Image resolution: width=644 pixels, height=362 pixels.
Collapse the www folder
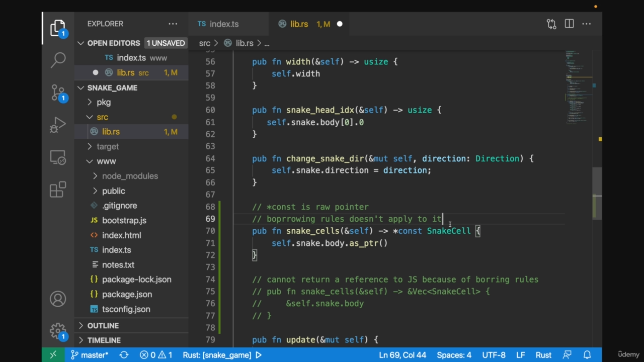point(106,161)
